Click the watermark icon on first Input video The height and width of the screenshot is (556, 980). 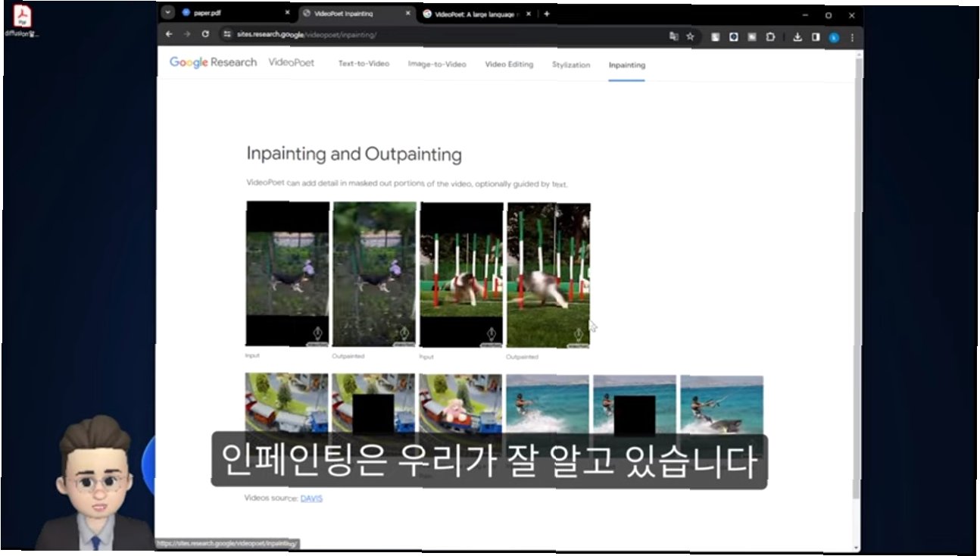(x=317, y=334)
